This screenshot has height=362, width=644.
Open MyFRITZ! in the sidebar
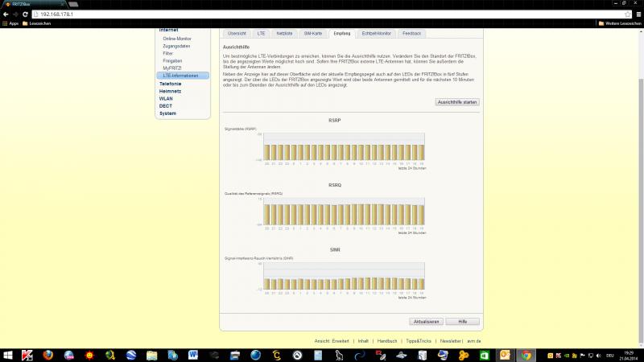[171, 68]
